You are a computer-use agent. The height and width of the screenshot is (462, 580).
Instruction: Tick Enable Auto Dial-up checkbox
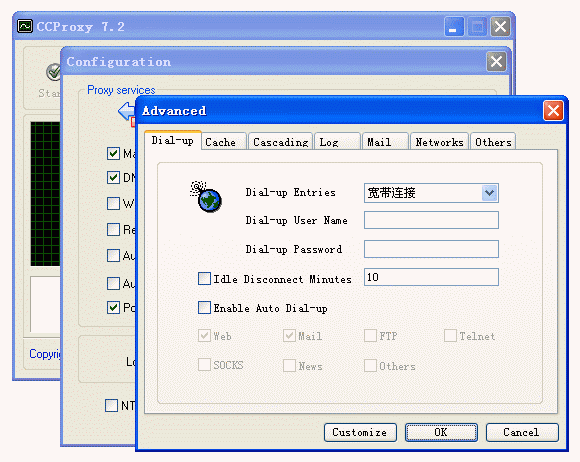[204, 307]
